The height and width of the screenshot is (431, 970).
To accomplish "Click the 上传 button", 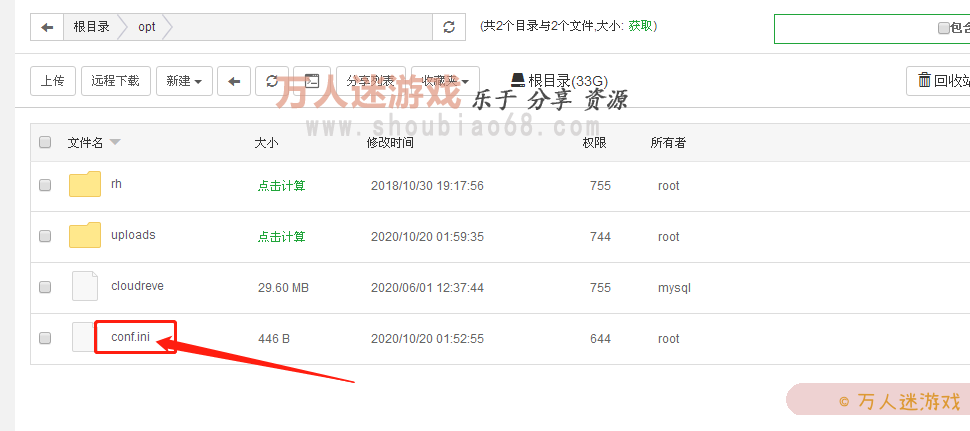I will click(x=53, y=81).
